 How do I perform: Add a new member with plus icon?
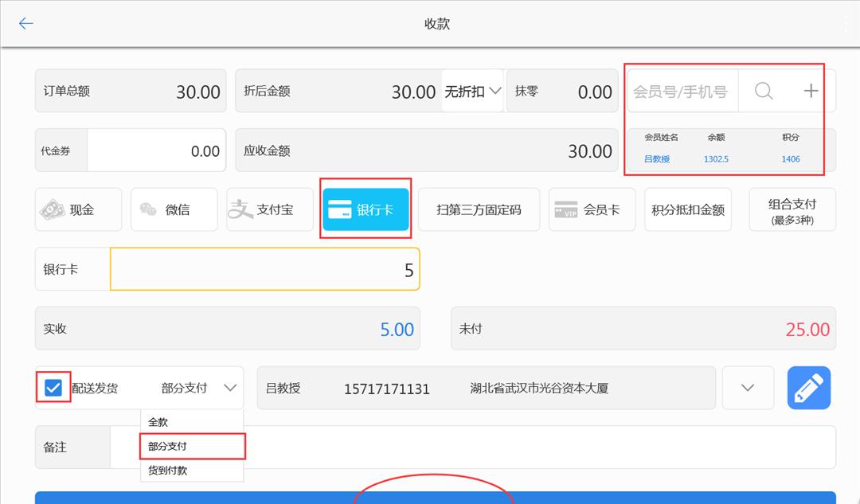pyautogui.click(x=811, y=91)
